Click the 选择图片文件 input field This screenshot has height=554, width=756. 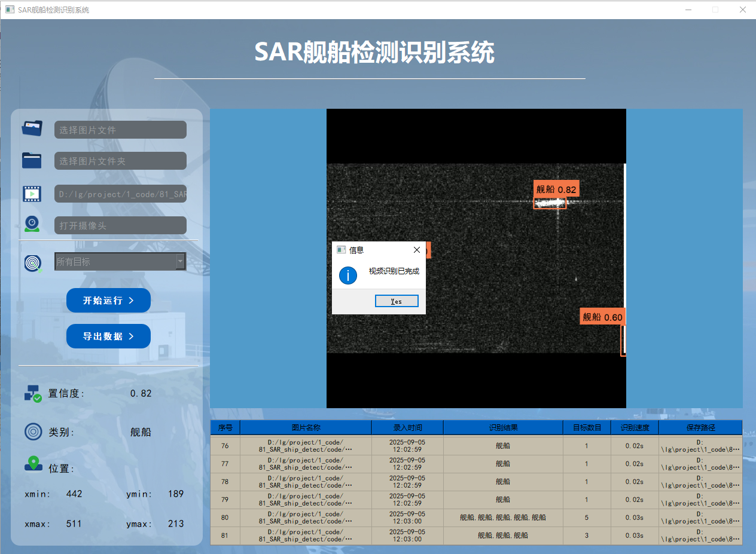pos(120,130)
